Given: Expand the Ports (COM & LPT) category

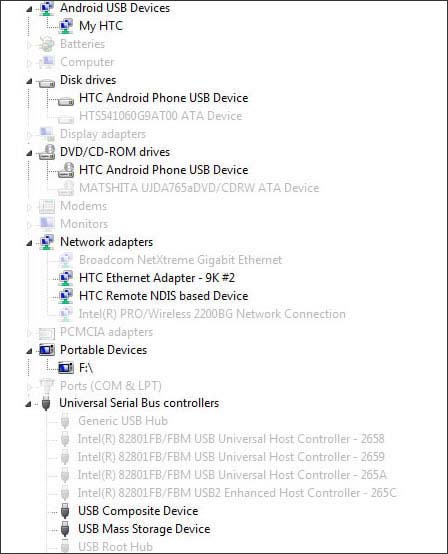Looking at the screenshot, I should (x=29, y=387).
